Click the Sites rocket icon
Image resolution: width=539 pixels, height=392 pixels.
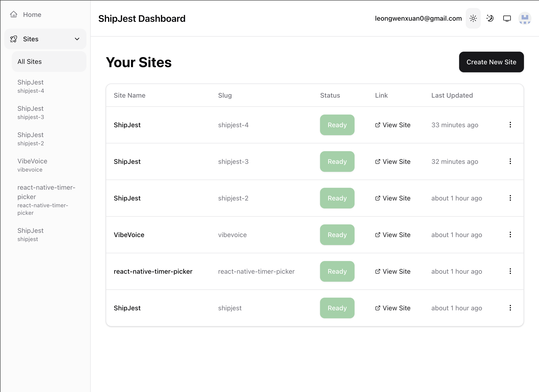pyautogui.click(x=14, y=39)
